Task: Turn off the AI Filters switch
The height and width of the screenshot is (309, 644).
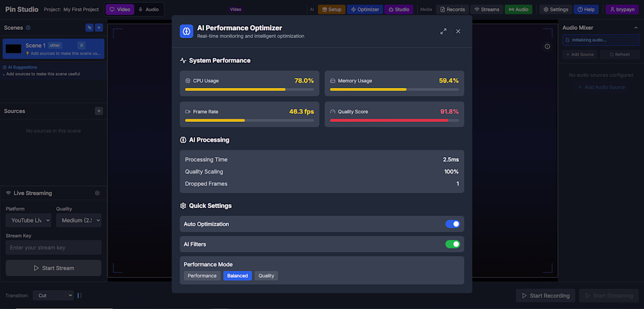Action: pyautogui.click(x=453, y=244)
